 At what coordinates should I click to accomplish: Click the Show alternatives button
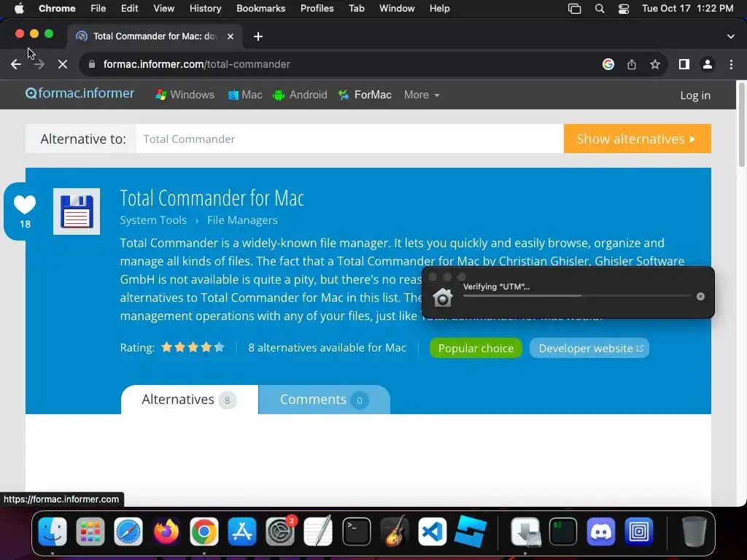[637, 139]
